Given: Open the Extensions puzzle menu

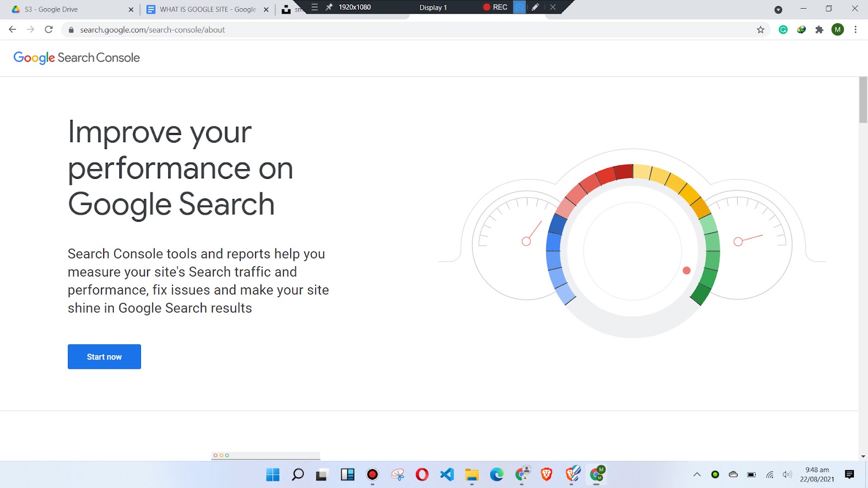Looking at the screenshot, I should pyautogui.click(x=819, y=30).
